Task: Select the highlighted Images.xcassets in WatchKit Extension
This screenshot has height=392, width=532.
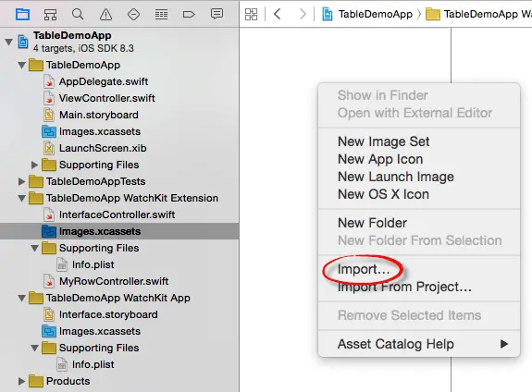Action: coord(119,231)
